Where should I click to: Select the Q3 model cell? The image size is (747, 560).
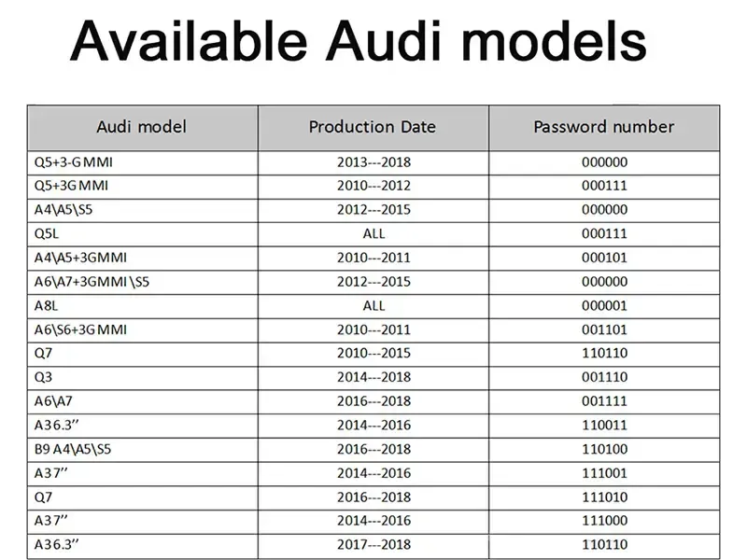point(143,378)
